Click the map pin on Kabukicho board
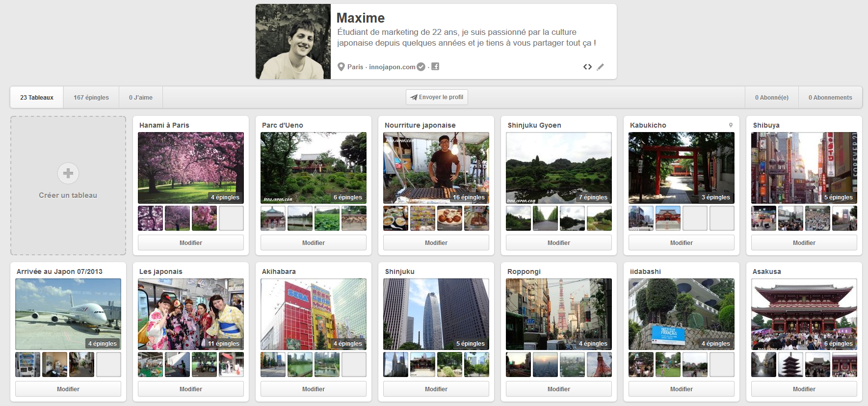Screen dimensions: 868x406 pos(731,125)
